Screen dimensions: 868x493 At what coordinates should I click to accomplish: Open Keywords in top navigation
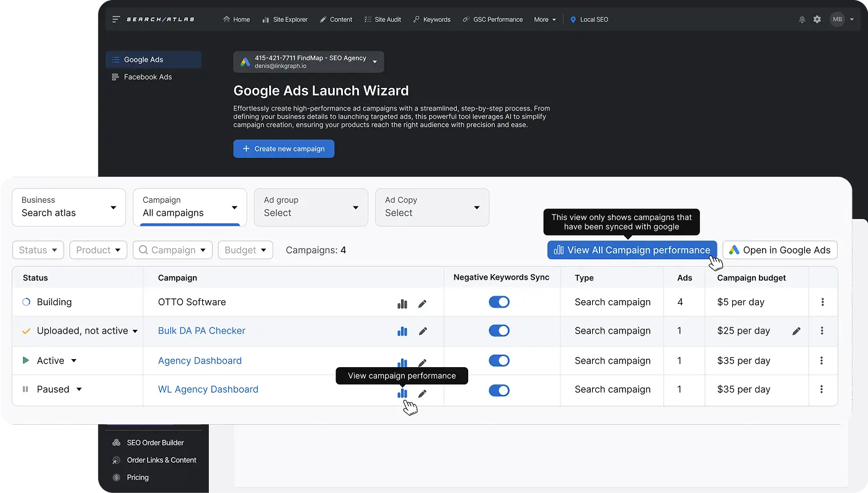tap(432, 19)
